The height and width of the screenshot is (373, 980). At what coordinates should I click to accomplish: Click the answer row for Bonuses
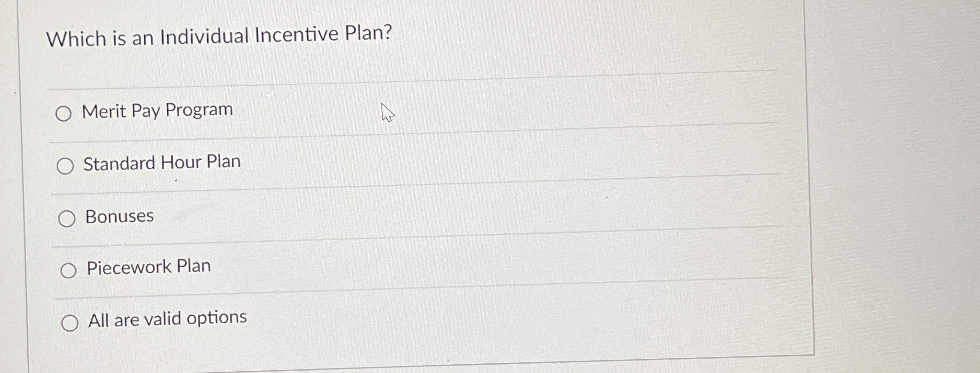[368, 216]
